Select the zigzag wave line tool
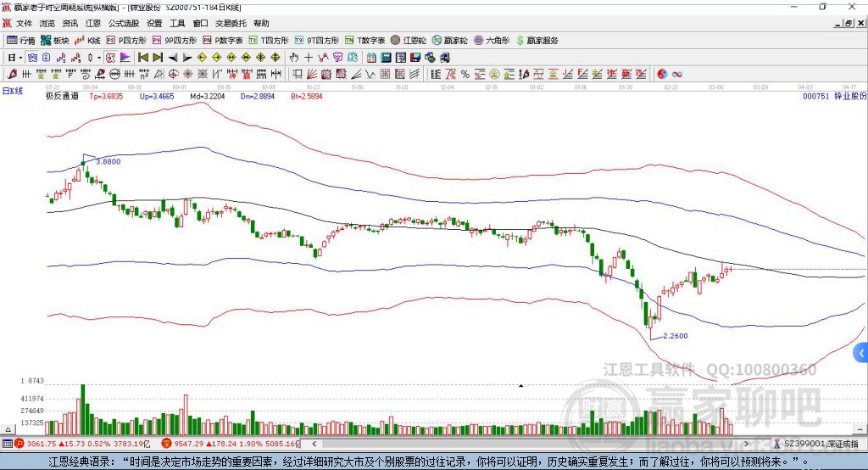This screenshot has height=470, width=868. coord(370,75)
